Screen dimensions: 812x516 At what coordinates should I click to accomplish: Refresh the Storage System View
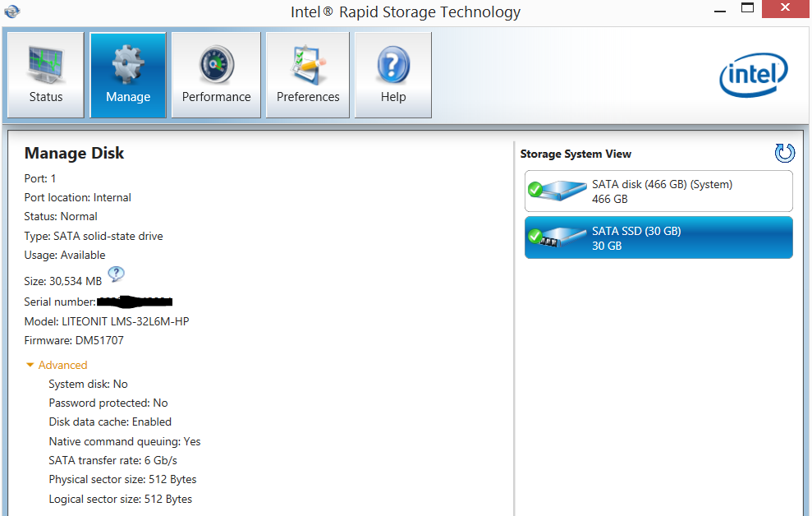click(785, 153)
